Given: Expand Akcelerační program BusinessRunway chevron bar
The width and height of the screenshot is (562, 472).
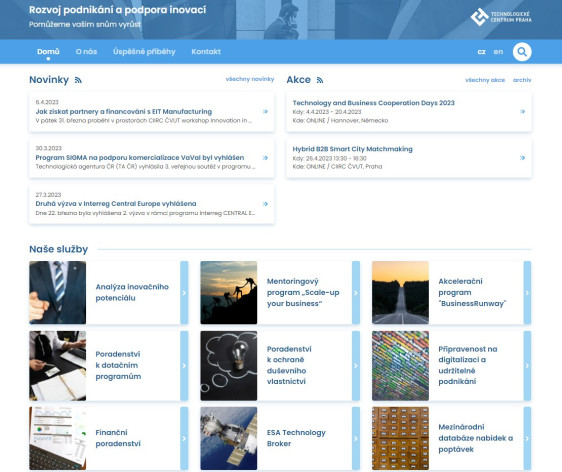Looking at the screenshot, I should [527, 293].
